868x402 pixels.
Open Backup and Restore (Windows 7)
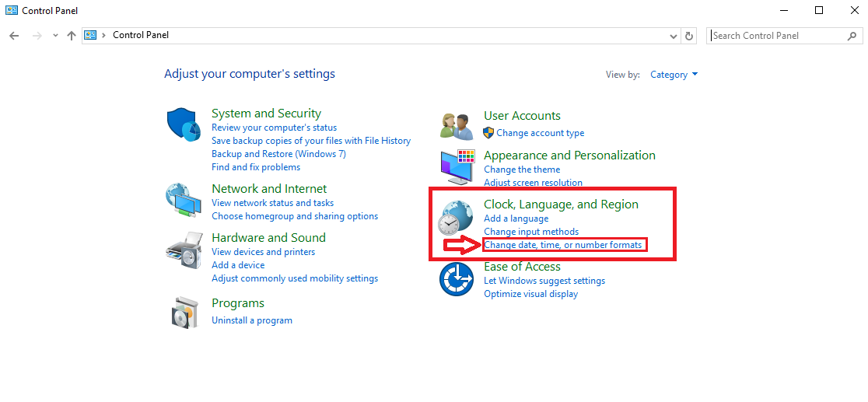coord(278,154)
